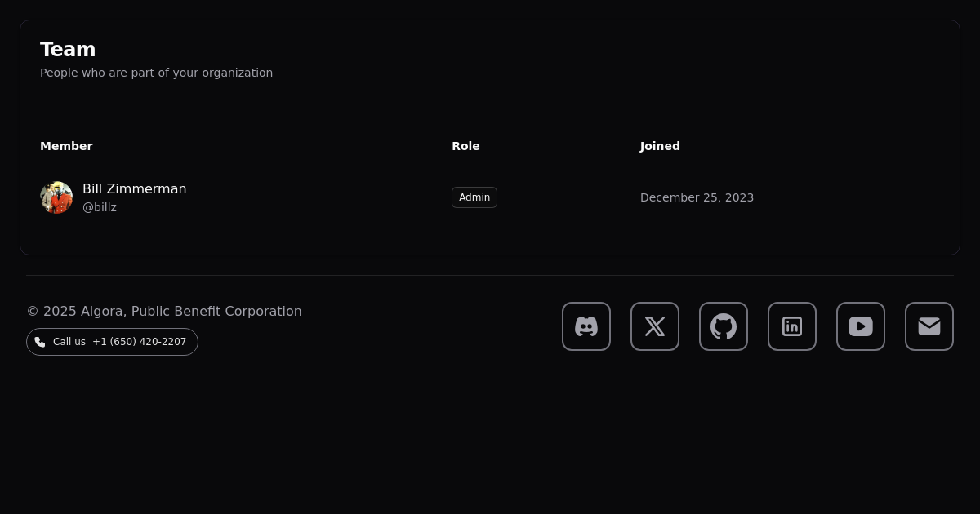Click the Call us label text
The width and height of the screenshot is (980, 514).
[x=69, y=342]
